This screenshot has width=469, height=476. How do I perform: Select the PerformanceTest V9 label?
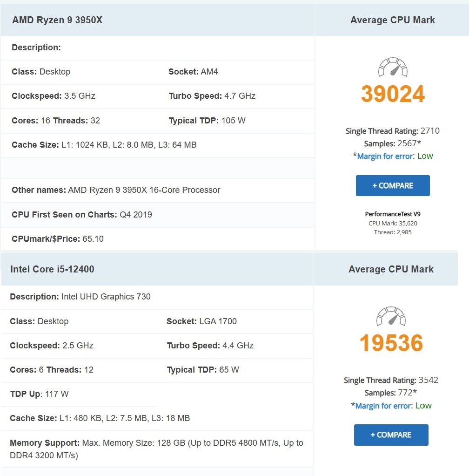pyautogui.click(x=393, y=214)
